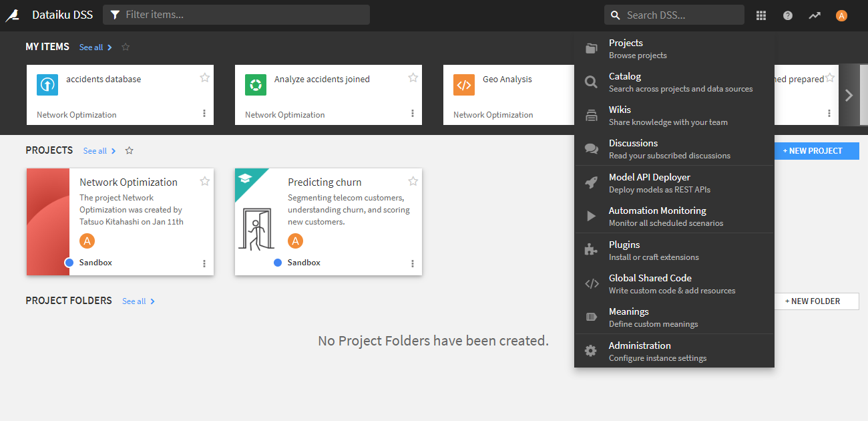Click the avatar on Network Optimization card

click(x=87, y=241)
